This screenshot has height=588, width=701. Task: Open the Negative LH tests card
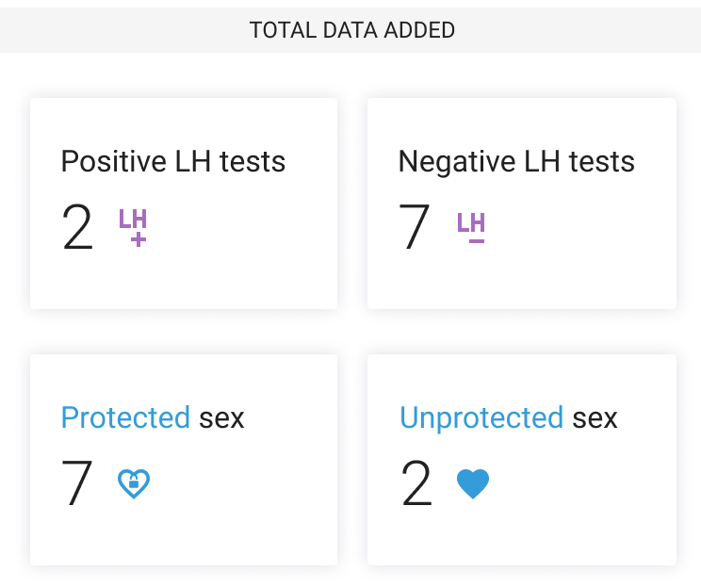coord(522,204)
